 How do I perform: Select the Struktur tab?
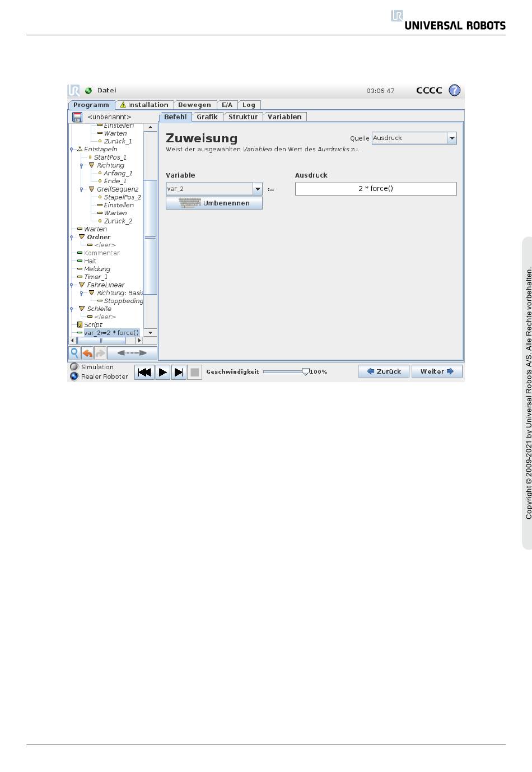point(243,117)
